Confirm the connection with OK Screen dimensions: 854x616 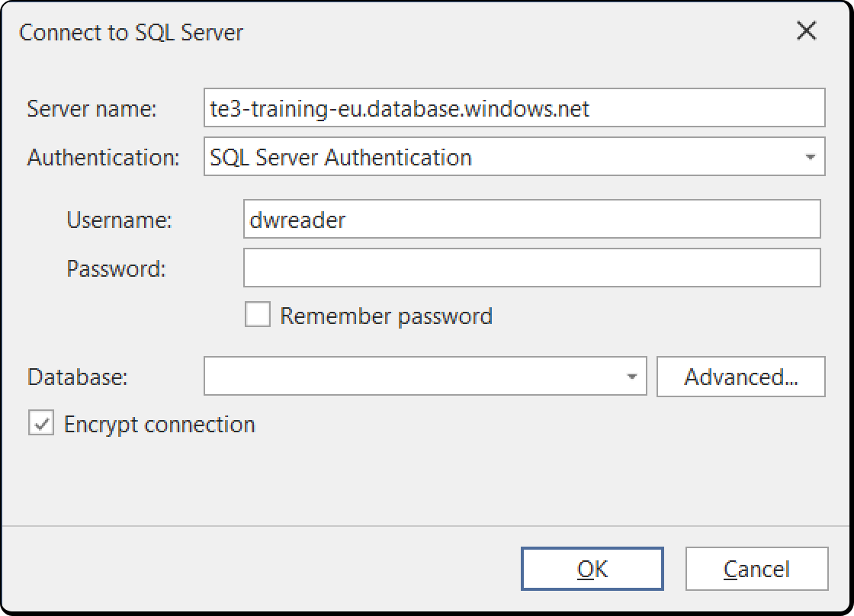click(x=592, y=569)
